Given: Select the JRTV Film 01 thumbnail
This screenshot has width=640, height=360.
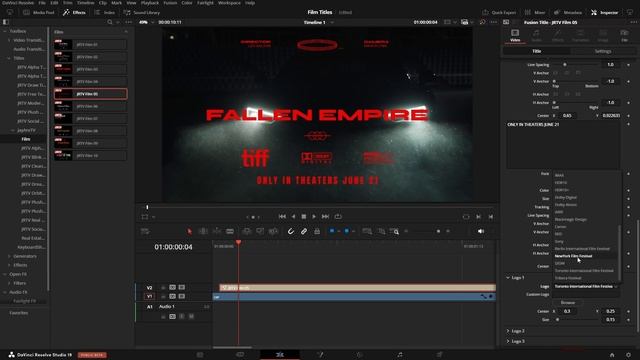Looking at the screenshot, I should pyautogui.click(x=64, y=44).
